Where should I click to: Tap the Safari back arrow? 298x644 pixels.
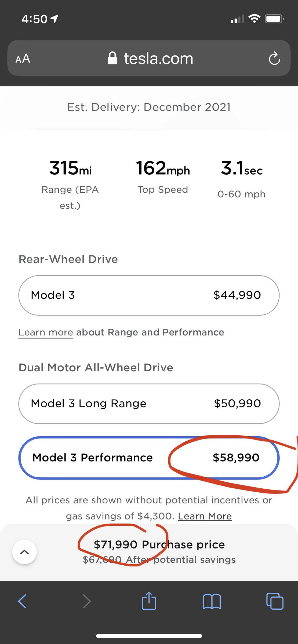(22, 601)
